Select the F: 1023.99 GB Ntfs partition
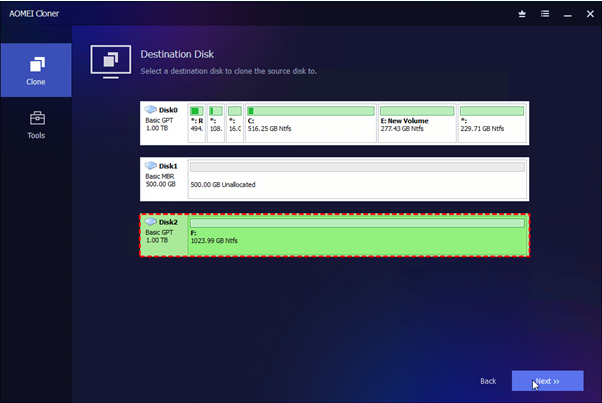This screenshot has width=602, height=403. (x=357, y=236)
